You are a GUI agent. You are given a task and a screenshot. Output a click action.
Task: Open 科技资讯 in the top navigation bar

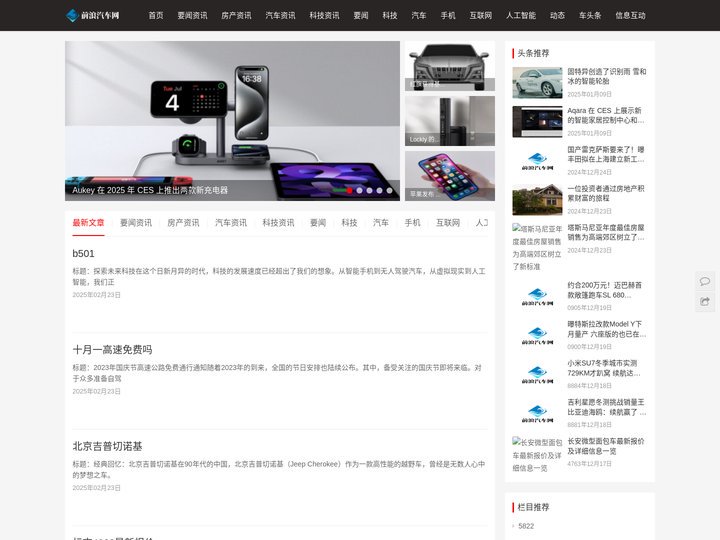tap(324, 15)
